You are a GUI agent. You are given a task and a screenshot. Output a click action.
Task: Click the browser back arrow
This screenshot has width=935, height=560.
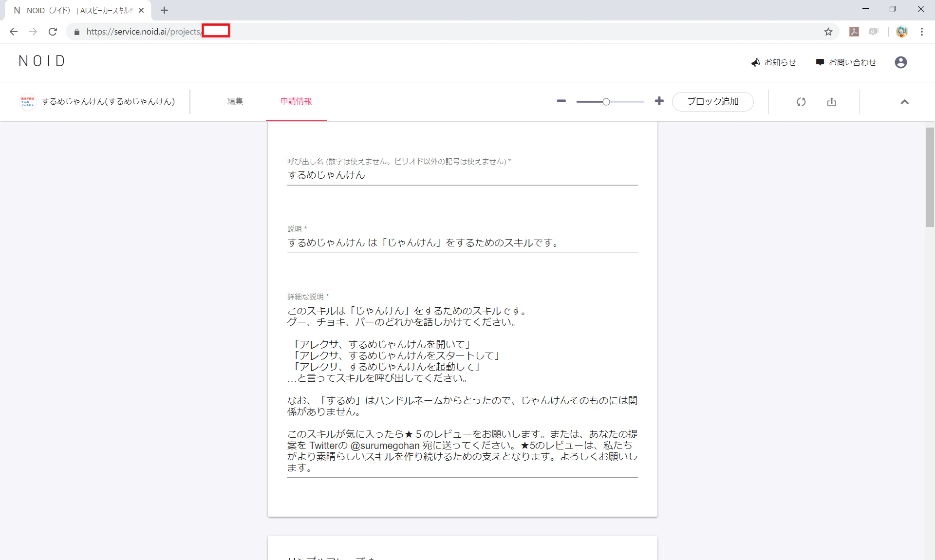[x=14, y=32]
